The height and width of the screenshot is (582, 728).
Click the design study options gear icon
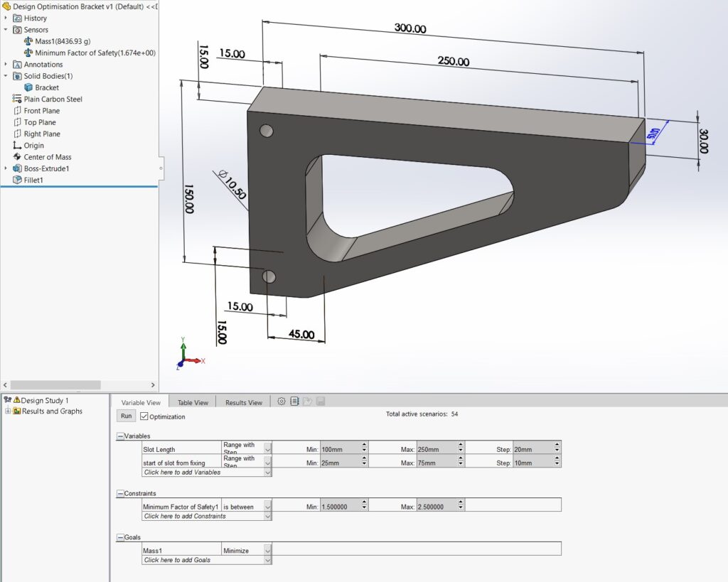pyautogui.click(x=282, y=402)
